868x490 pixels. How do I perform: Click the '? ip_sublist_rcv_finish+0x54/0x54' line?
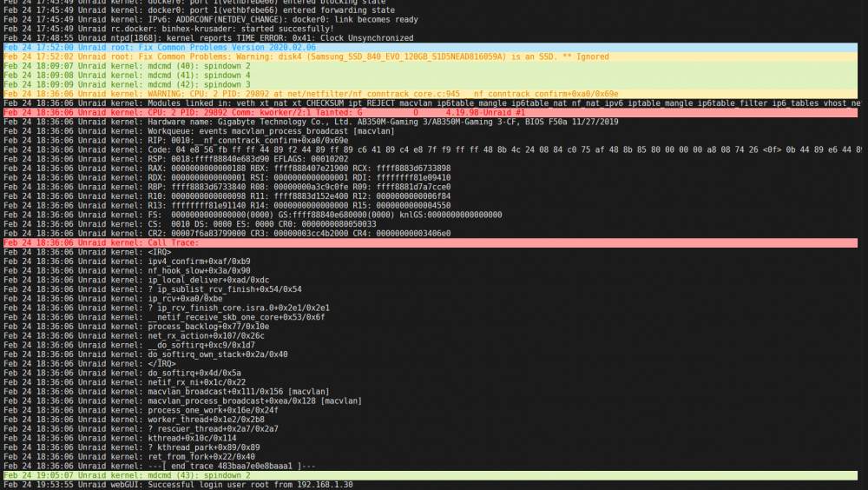tap(153, 289)
